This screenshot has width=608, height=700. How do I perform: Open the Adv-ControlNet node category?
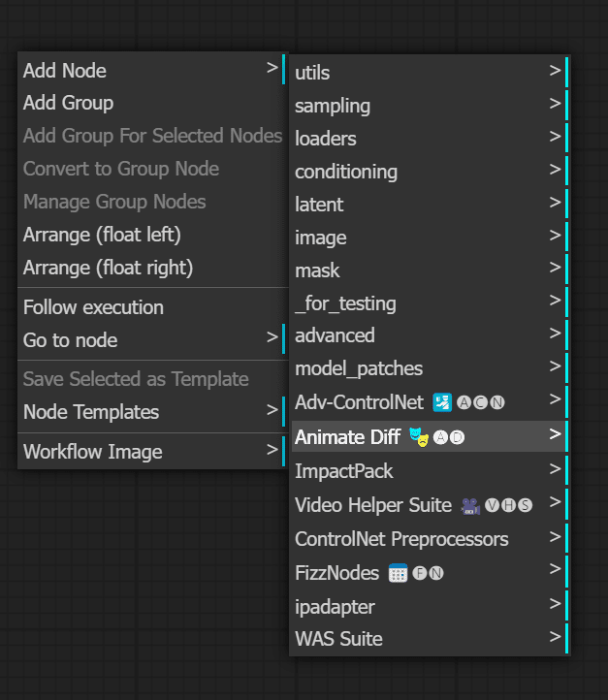(430, 402)
